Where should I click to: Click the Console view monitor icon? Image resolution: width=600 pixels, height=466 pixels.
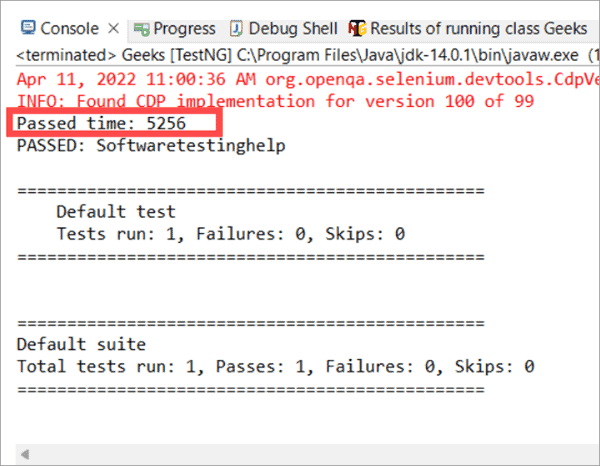click(28, 28)
